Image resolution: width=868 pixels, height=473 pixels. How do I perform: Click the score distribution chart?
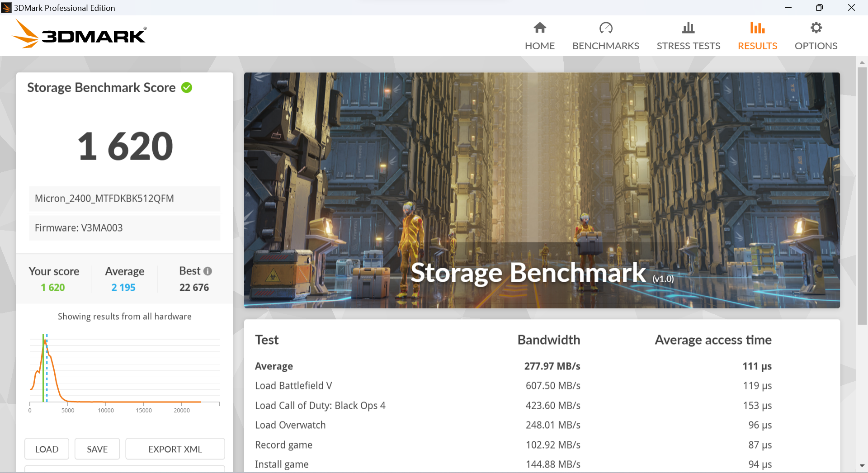[x=125, y=373]
